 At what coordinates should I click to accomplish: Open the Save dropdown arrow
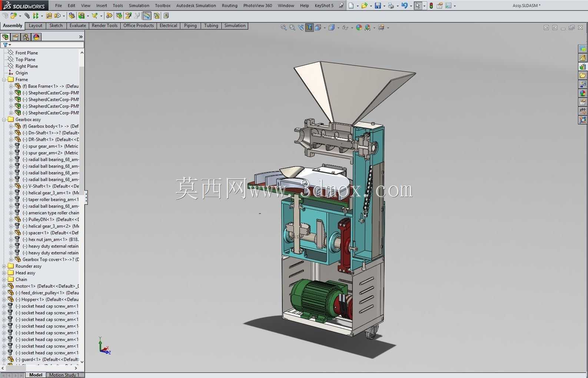(x=384, y=6)
